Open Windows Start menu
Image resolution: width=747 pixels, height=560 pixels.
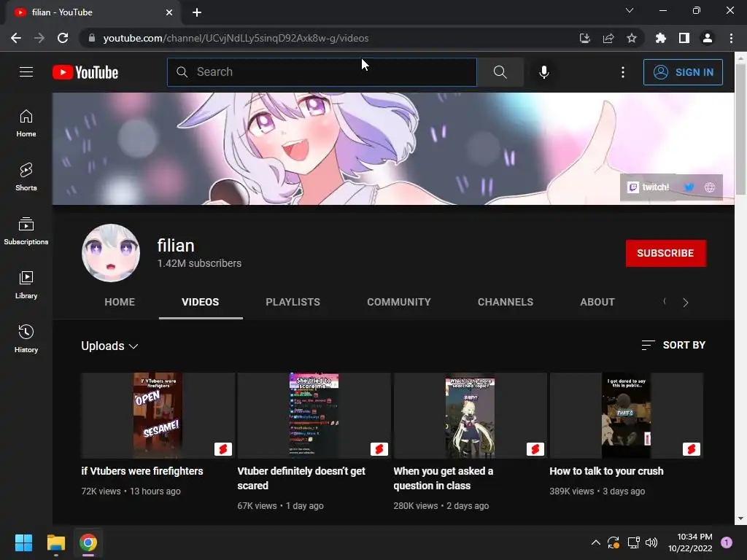(23, 542)
